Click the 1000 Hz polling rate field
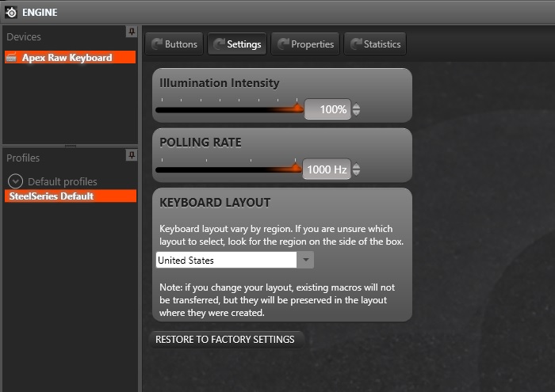Image resolution: width=555 pixels, height=392 pixels. click(x=327, y=169)
